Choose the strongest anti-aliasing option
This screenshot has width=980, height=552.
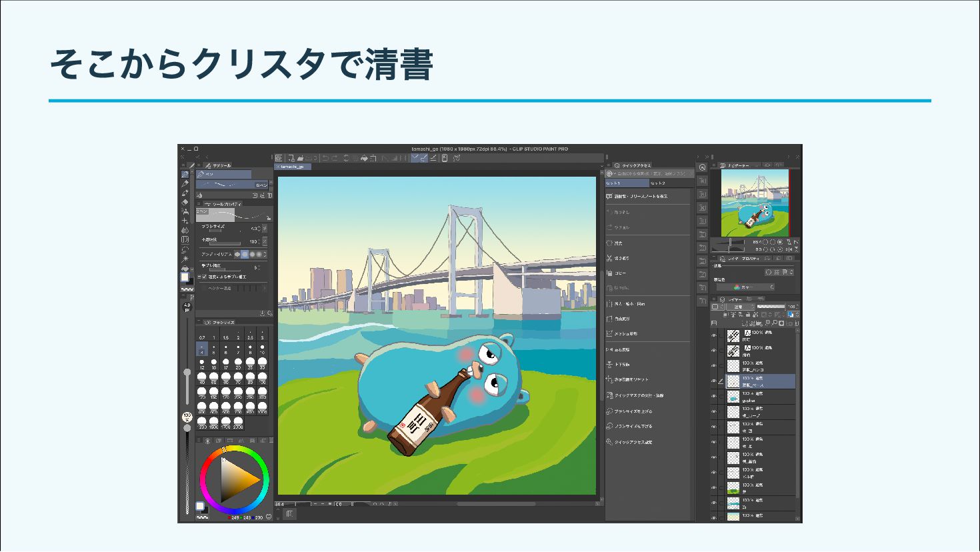pyautogui.click(x=259, y=254)
